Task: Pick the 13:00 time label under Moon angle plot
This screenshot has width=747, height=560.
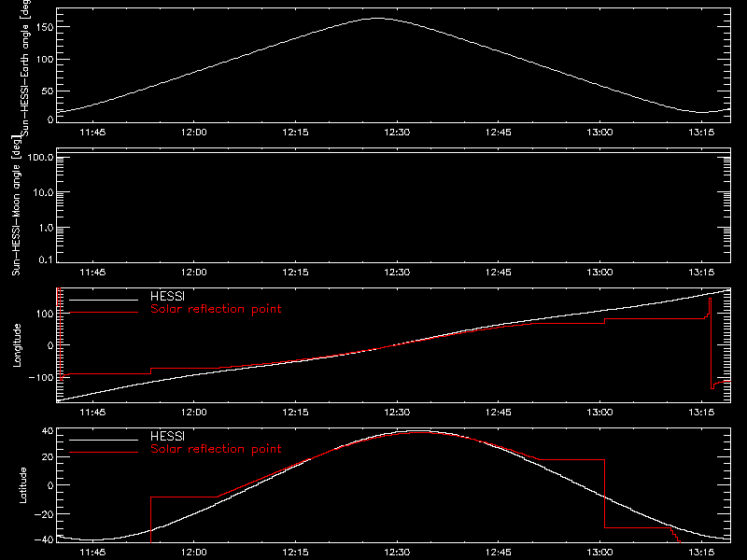Action: pyautogui.click(x=599, y=272)
